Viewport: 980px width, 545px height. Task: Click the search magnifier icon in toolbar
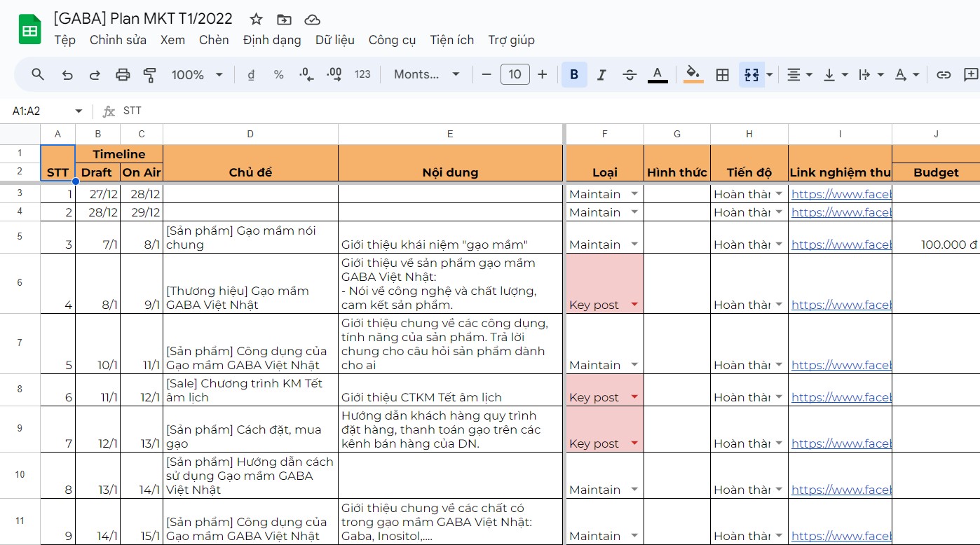click(39, 74)
